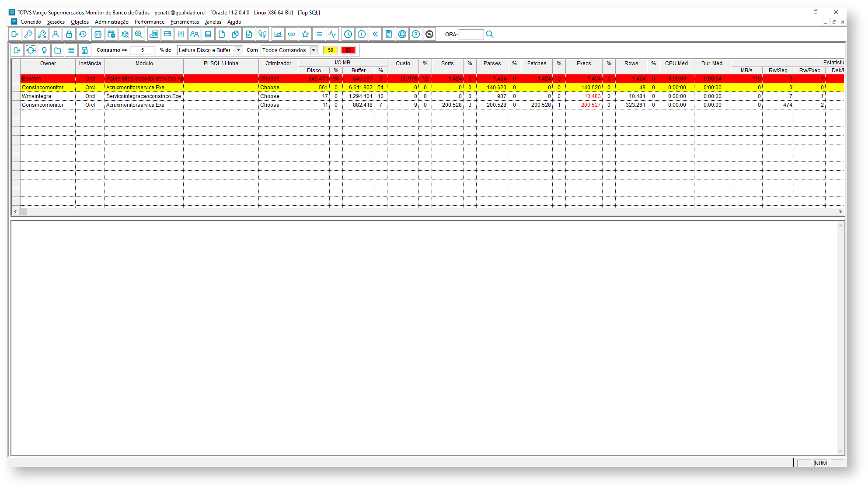This screenshot has width=868, height=488.
Task: Click the arrow of the Com combo box
Action: (313, 50)
